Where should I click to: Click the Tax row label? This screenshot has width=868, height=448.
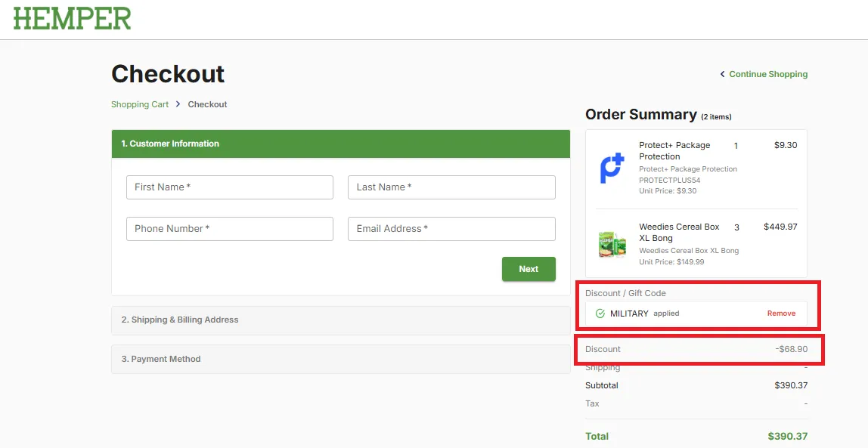(592, 403)
